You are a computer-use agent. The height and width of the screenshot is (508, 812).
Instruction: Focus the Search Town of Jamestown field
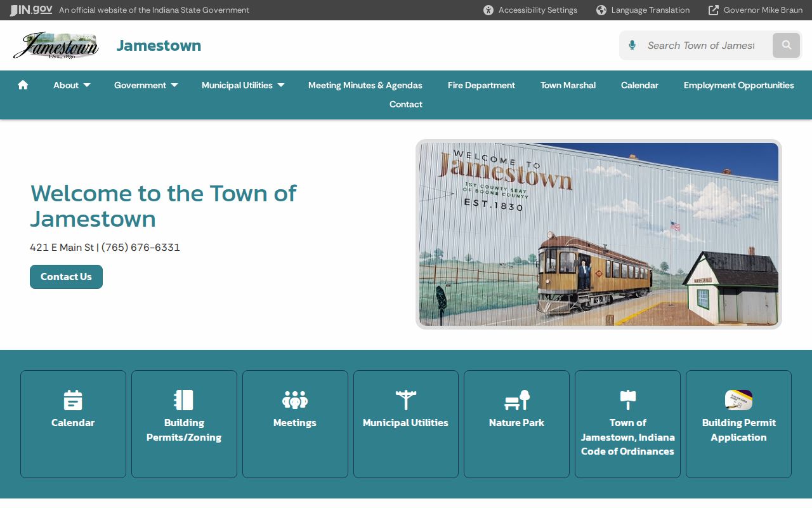701,46
